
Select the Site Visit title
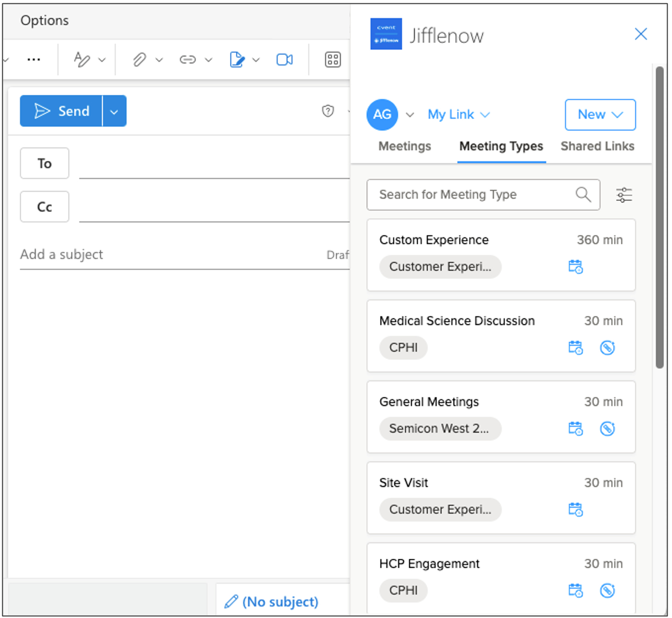(x=404, y=483)
